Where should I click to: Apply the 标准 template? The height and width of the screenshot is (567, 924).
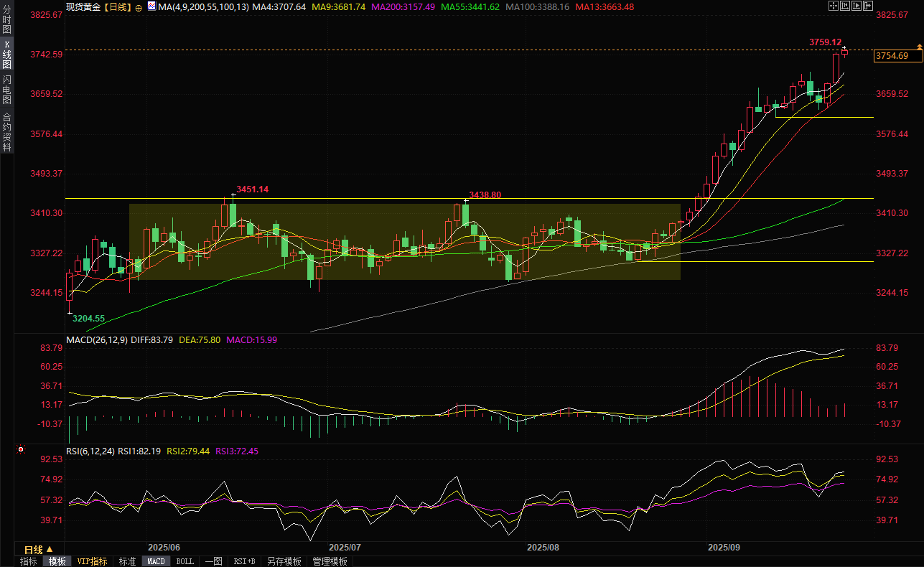tap(127, 561)
